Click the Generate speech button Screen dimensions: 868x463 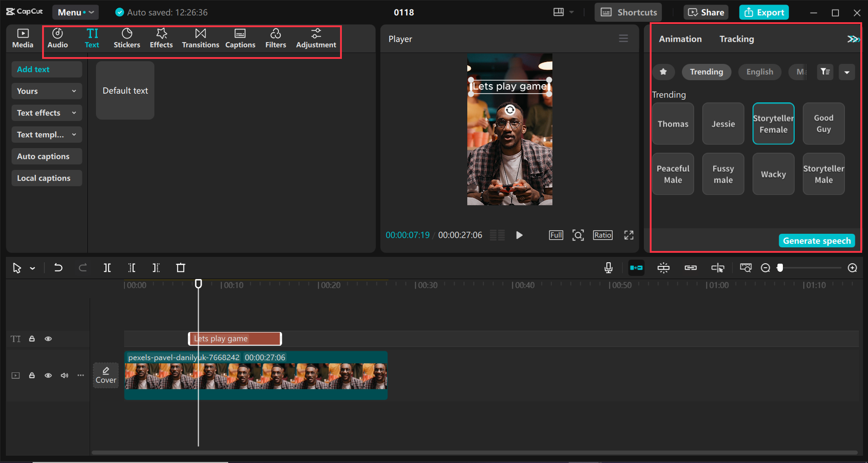pyautogui.click(x=816, y=241)
